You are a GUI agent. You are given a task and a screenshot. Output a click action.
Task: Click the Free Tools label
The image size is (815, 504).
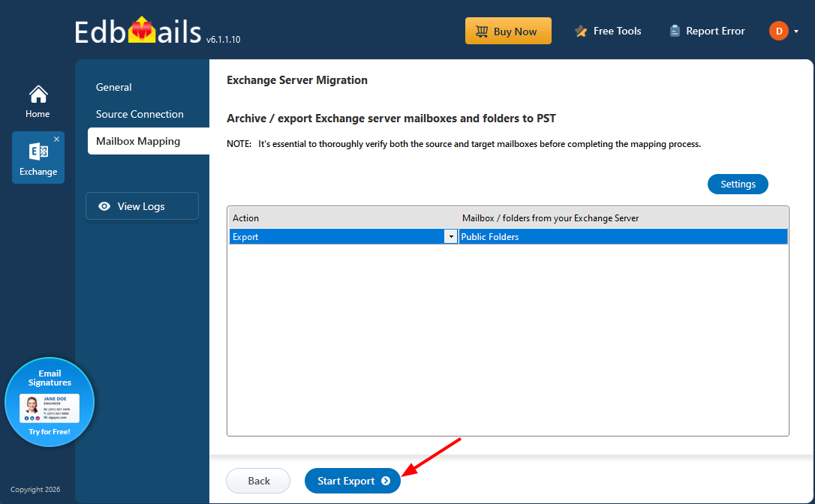coord(618,31)
